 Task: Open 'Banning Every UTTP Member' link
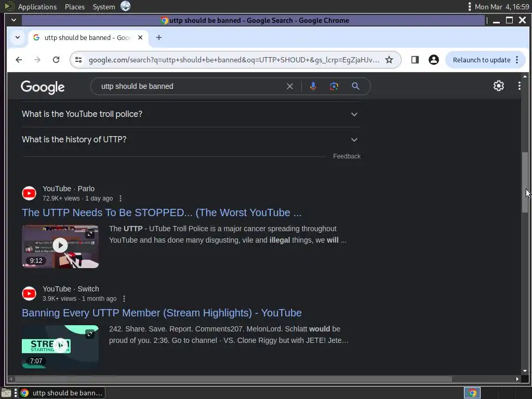(162, 313)
